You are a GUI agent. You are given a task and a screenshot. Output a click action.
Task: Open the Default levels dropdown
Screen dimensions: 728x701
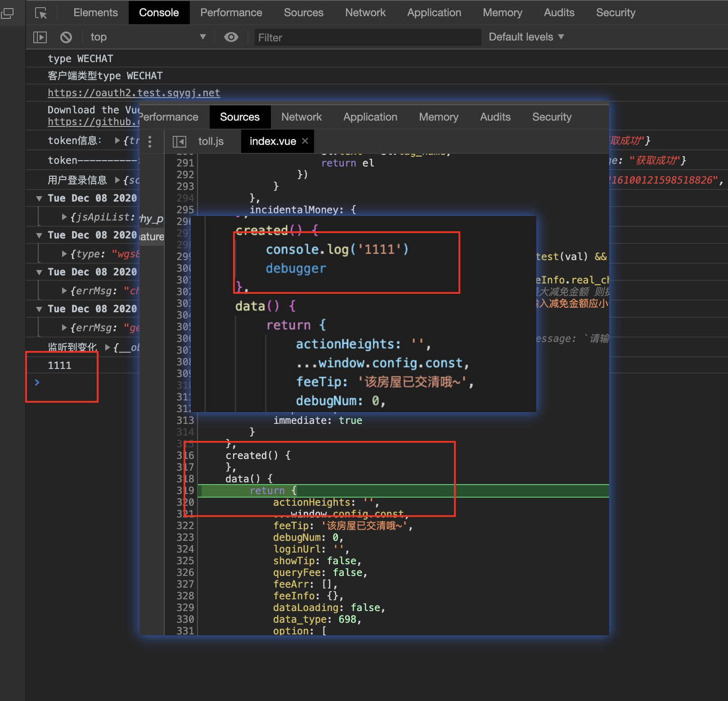(526, 37)
